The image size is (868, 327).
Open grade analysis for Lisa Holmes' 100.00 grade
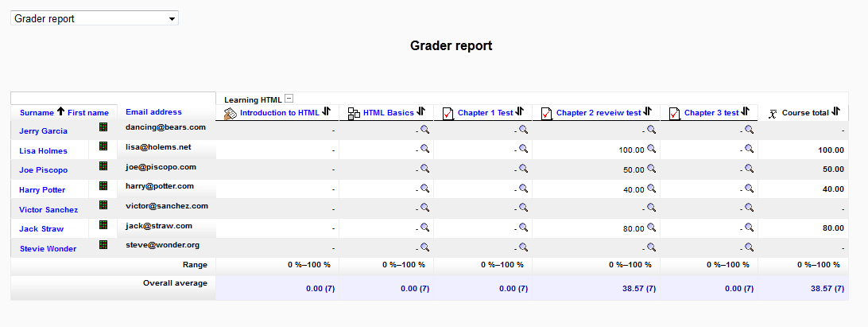651,149
